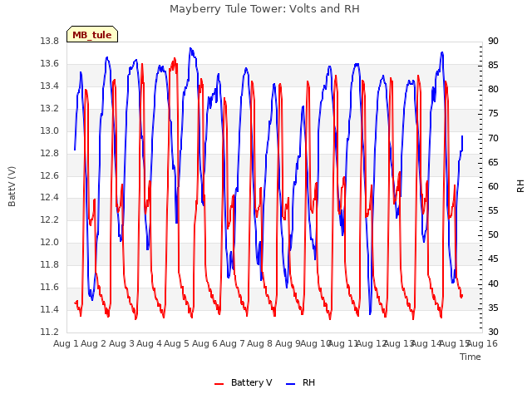Click the BattV (V) axis title
The height and width of the screenshot is (399, 532).
pos(12,186)
